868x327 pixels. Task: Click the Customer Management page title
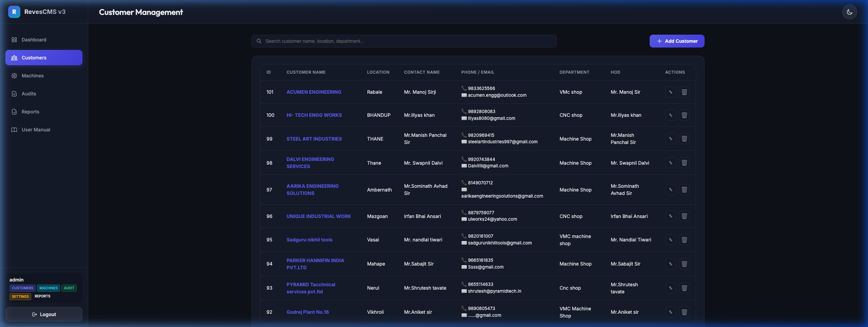pos(141,12)
